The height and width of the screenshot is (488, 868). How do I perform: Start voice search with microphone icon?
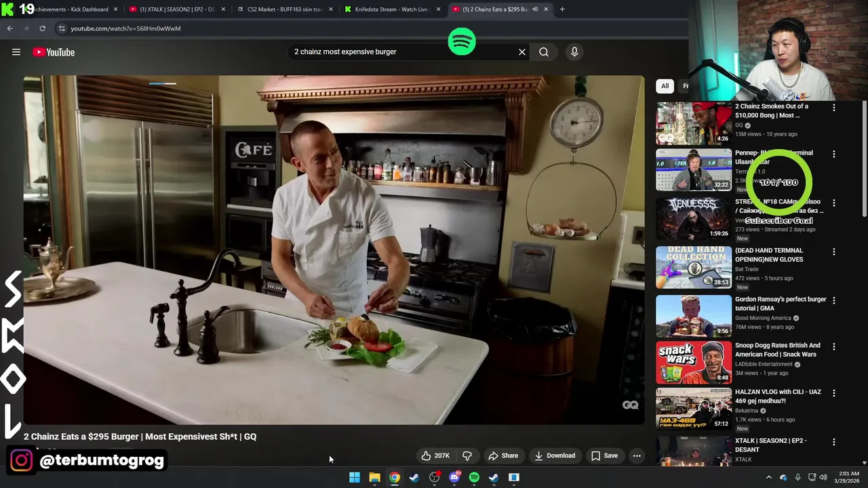point(574,52)
